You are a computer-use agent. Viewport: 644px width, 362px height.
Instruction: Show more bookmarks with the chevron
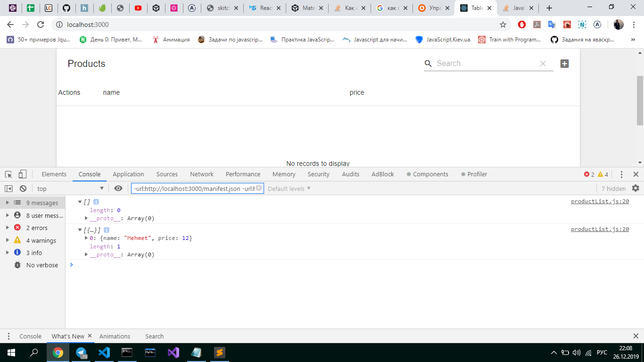(x=633, y=40)
